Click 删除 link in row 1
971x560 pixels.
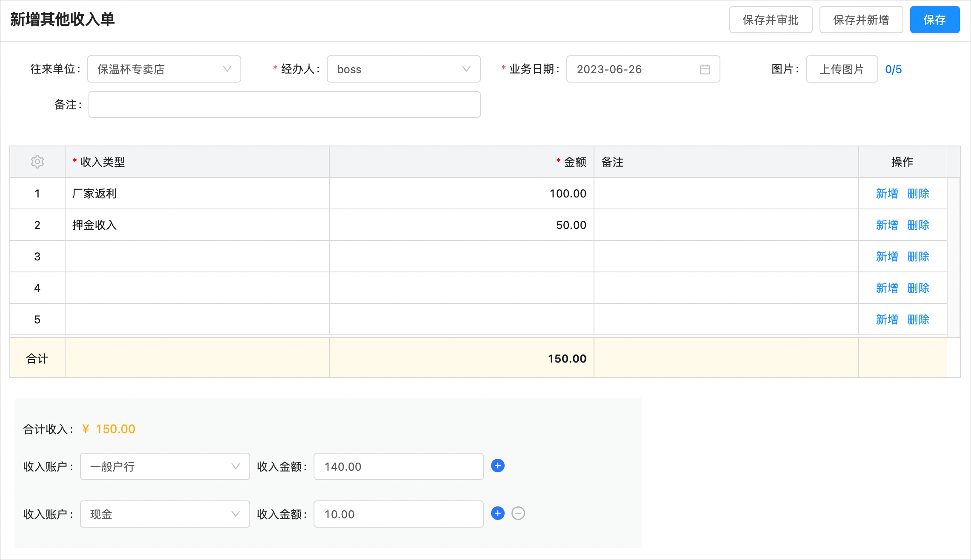pos(918,194)
